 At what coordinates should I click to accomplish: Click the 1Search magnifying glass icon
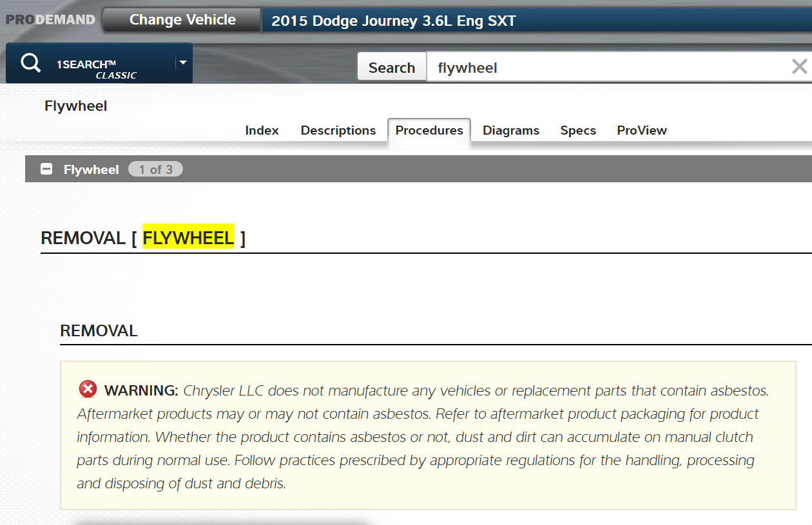[30, 63]
